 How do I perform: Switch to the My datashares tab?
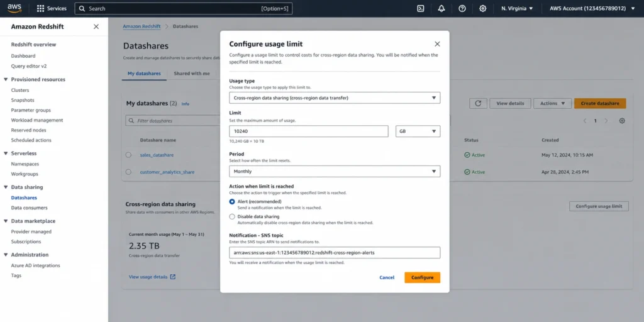(144, 74)
